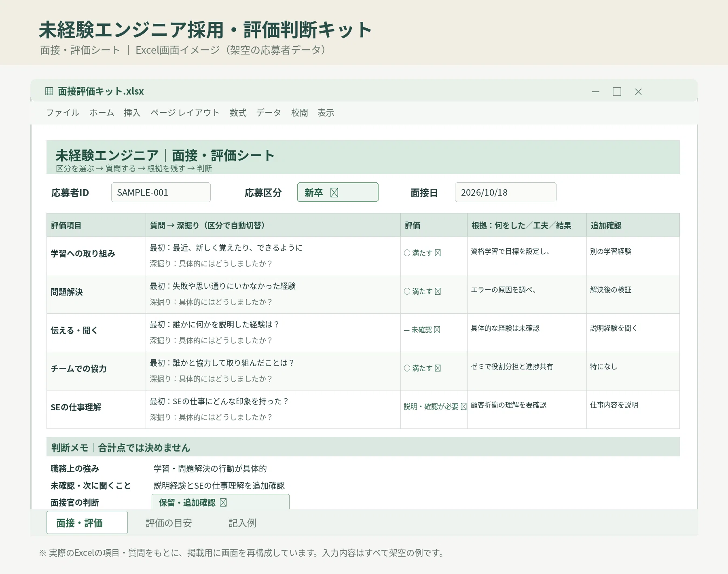The width and height of the screenshot is (728, 574).
Task: Close the 面接評価キット.xlsx window
Action: tap(638, 92)
